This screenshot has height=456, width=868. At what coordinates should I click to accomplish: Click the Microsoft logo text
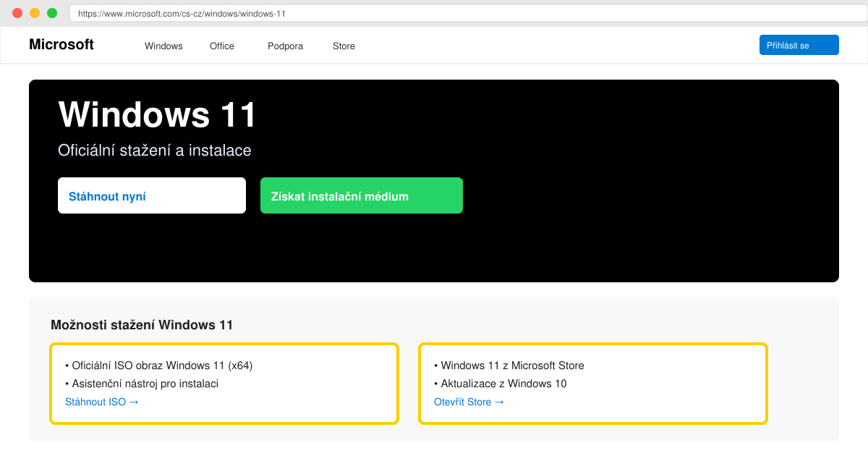(61, 44)
